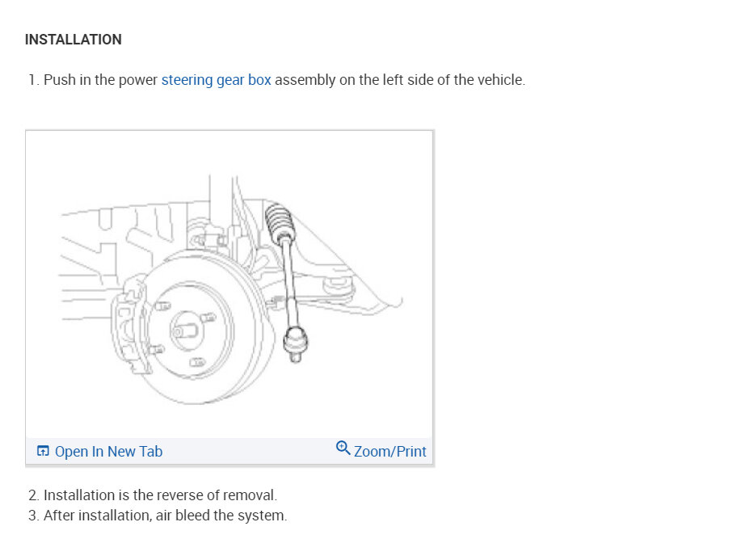Click the Zoom/Print magnifier icon
This screenshot has width=733, height=560.
[x=343, y=449]
